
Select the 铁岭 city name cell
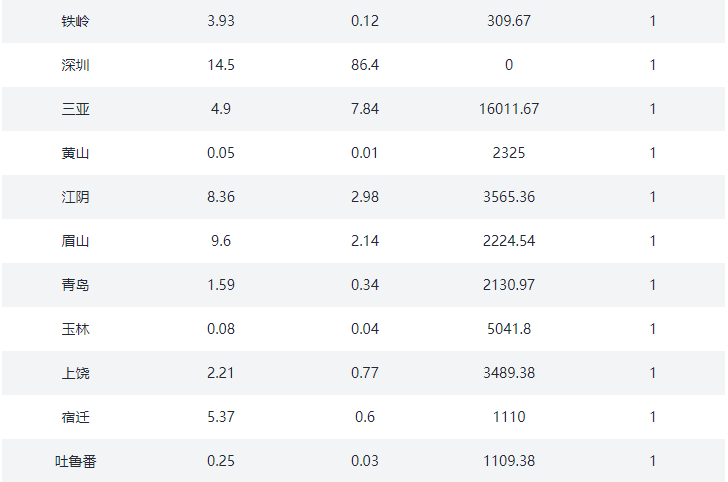click(x=75, y=21)
